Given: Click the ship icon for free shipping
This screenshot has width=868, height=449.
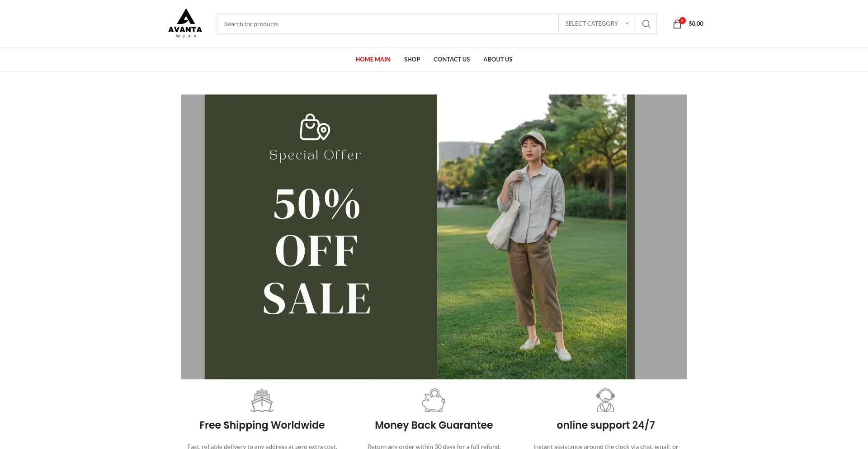Looking at the screenshot, I should click(x=262, y=400).
